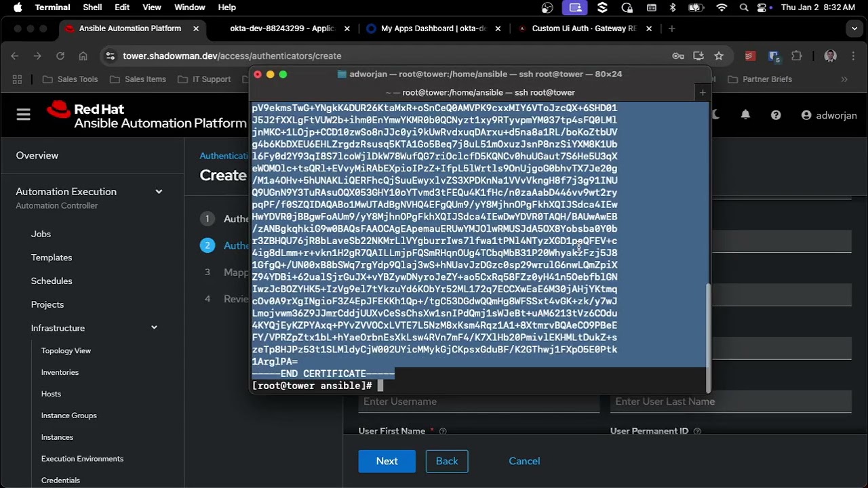The width and height of the screenshot is (868, 488).
Task: Click the Next button
Action: point(387,461)
